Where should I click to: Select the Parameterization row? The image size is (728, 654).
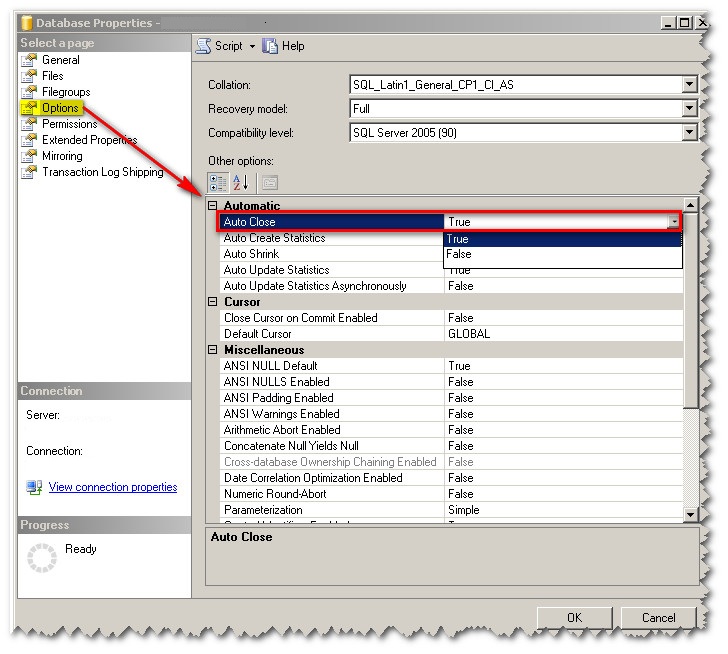(451, 510)
